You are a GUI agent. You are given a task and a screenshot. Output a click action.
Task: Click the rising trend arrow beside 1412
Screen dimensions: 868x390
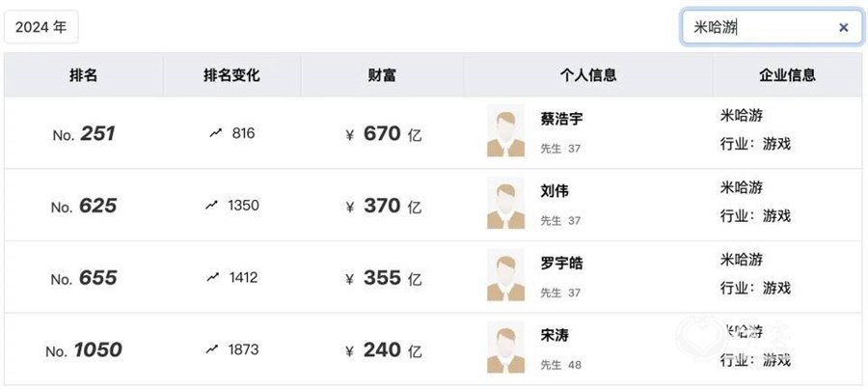[x=212, y=277]
